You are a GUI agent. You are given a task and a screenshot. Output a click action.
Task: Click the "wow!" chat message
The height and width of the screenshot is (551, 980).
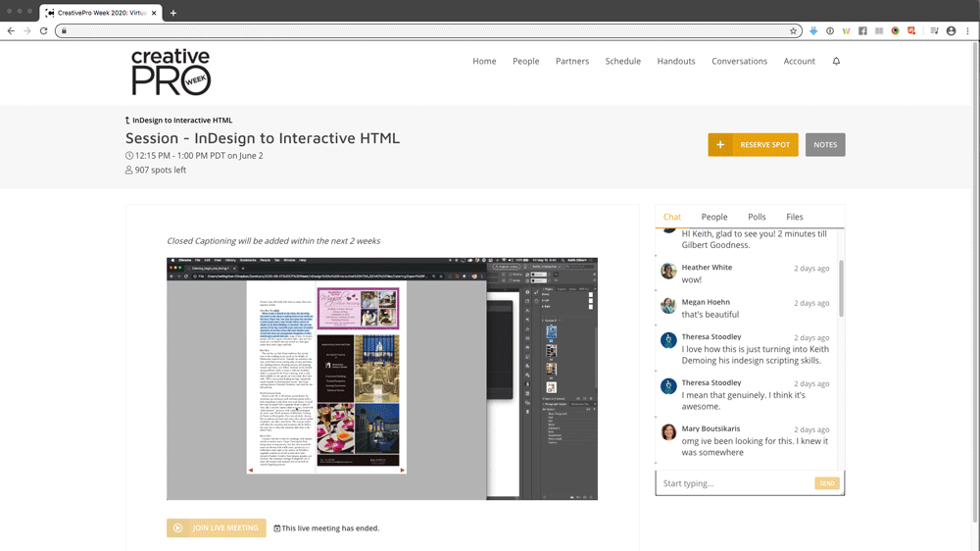[691, 279]
